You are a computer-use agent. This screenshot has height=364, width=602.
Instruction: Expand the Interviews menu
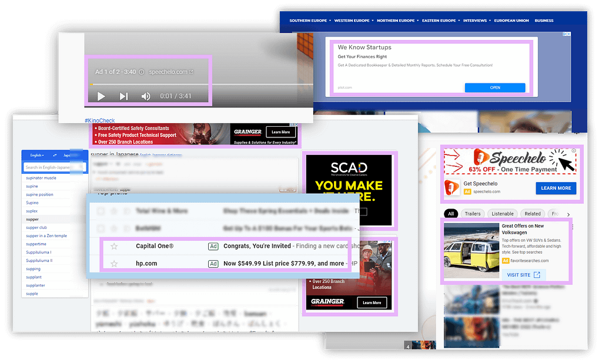coord(477,21)
